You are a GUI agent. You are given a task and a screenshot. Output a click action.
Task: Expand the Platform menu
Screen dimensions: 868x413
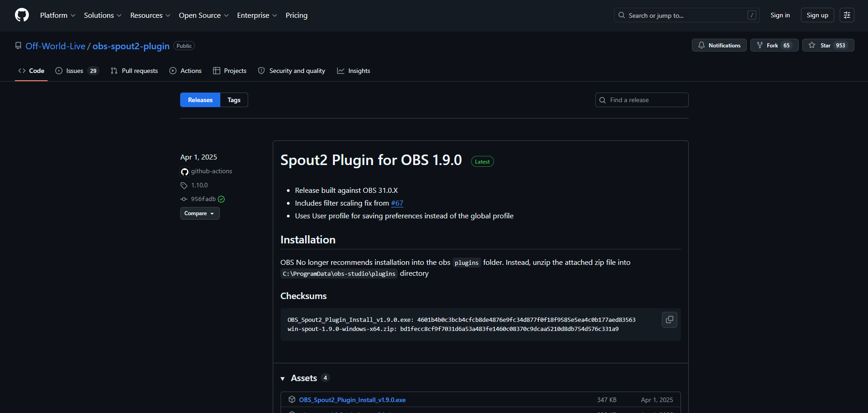57,15
